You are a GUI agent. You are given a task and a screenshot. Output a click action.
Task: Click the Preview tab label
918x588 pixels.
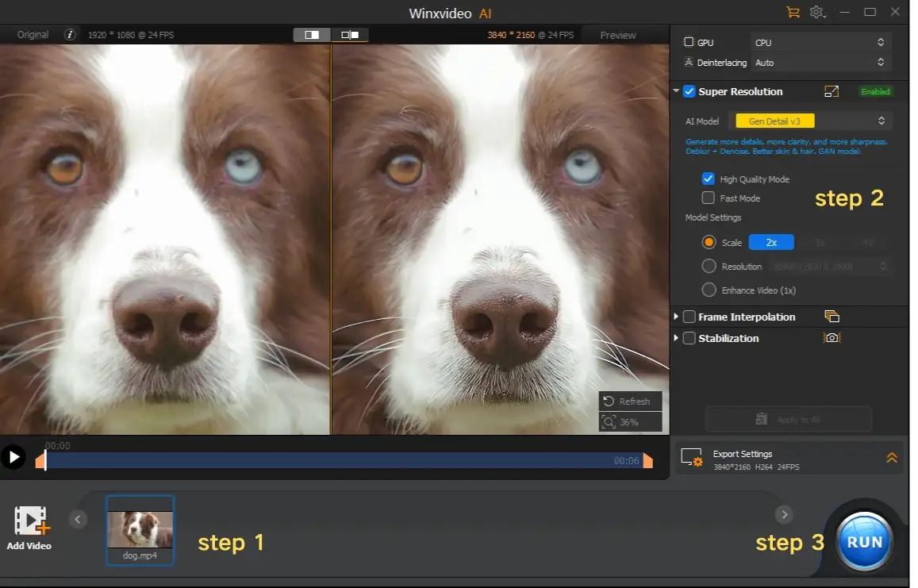coord(617,35)
